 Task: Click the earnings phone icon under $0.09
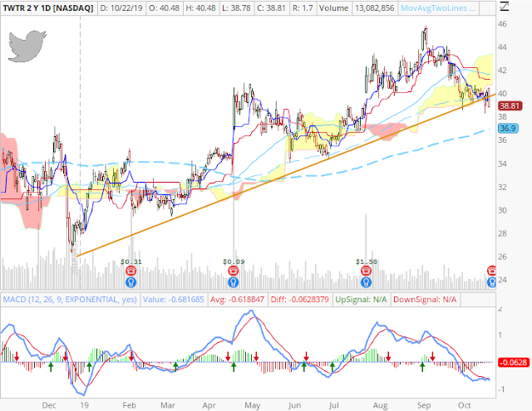point(233,271)
